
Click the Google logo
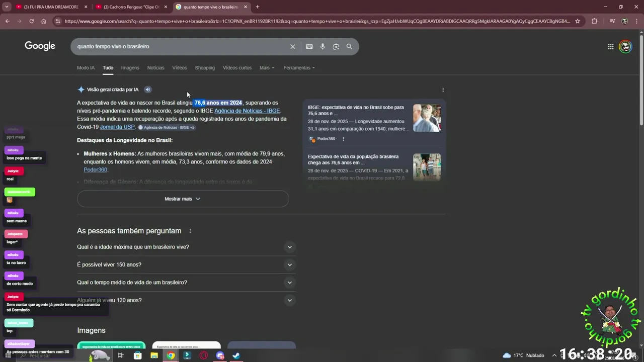[40, 46]
